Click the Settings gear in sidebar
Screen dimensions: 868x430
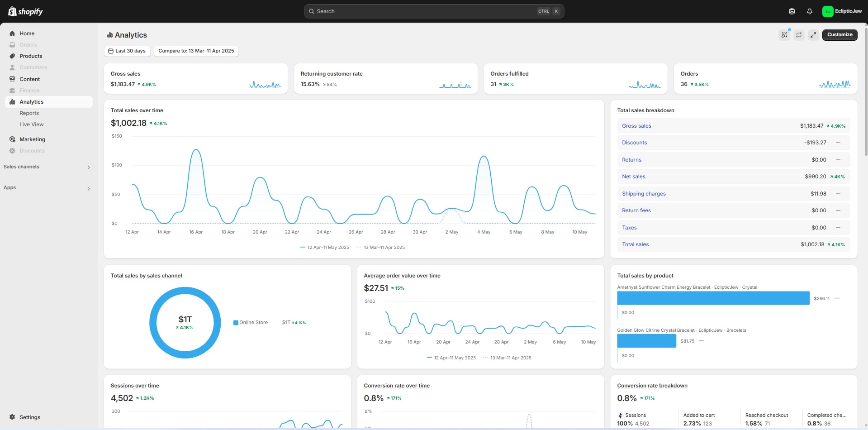click(x=12, y=417)
